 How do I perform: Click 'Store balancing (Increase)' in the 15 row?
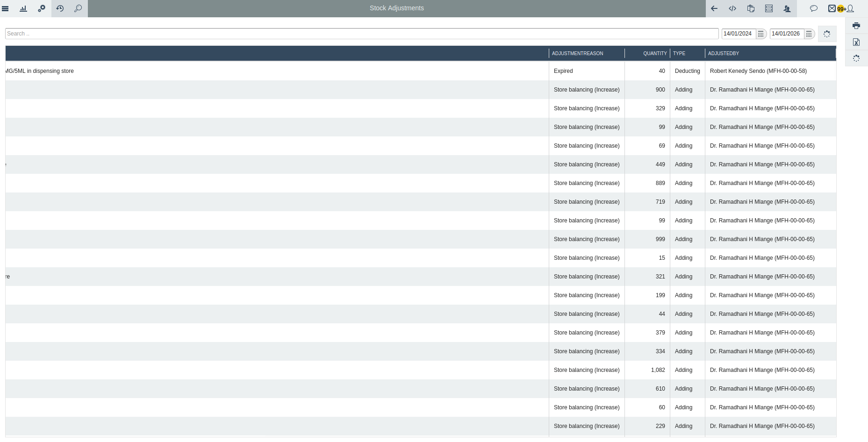(x=587, y=258)
